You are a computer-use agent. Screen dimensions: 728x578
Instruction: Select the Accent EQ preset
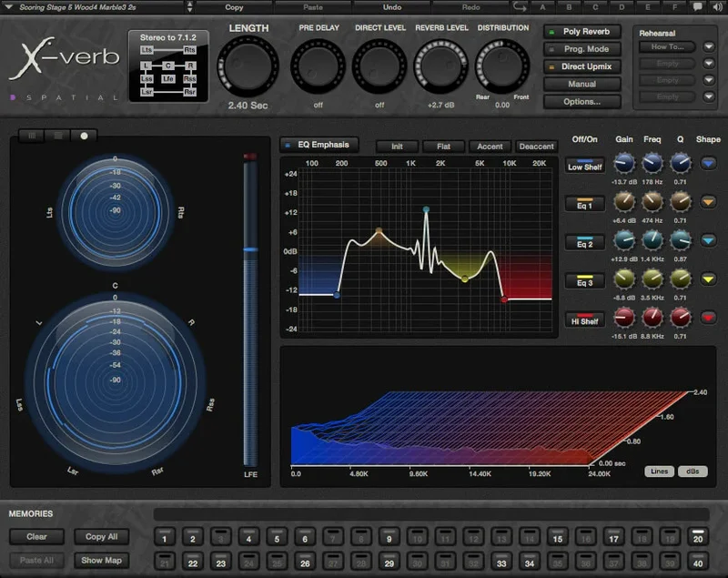[490, 147]
